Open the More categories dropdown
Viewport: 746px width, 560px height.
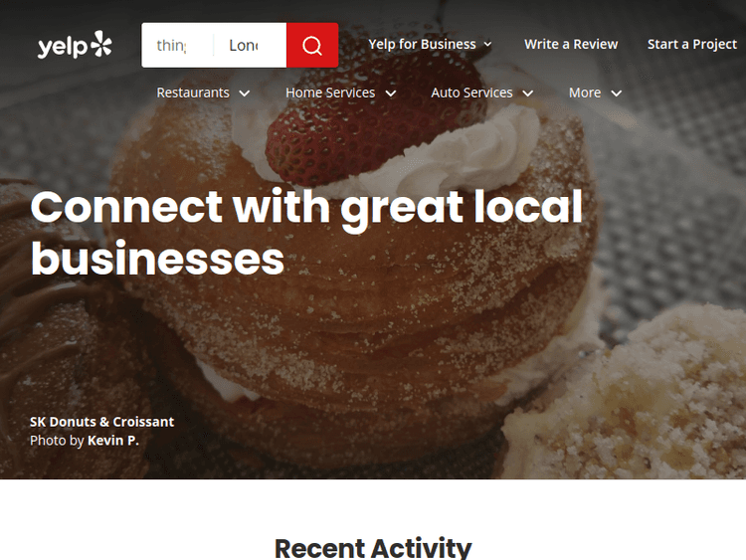596,93
